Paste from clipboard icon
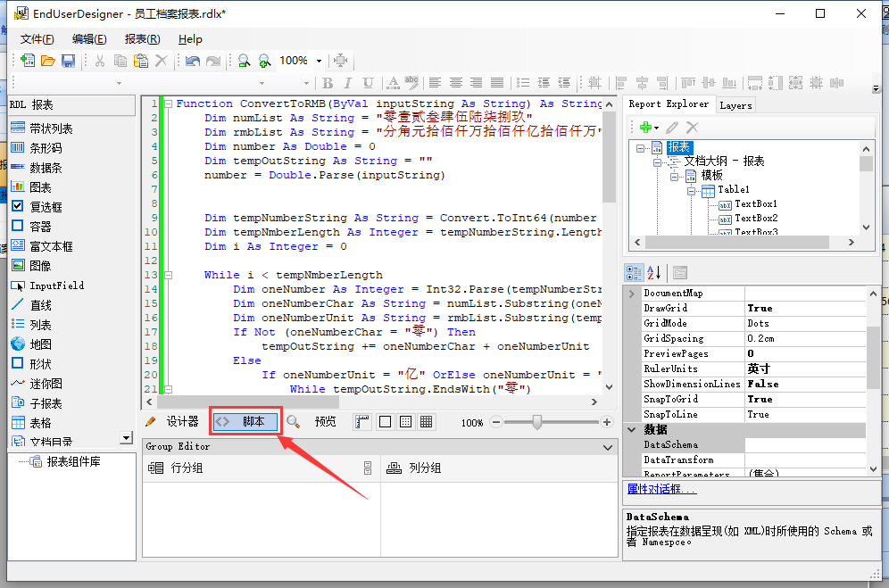Screen dimensions: 889x588 tap(141, 61)
